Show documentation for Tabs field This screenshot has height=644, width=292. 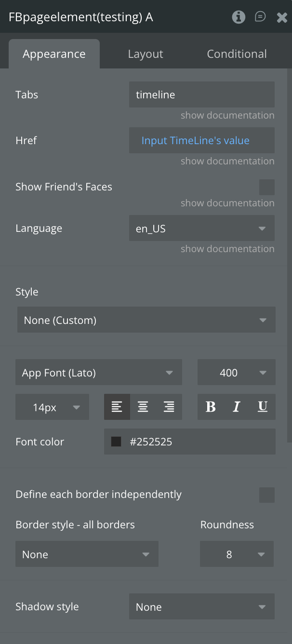click(227, 115)
